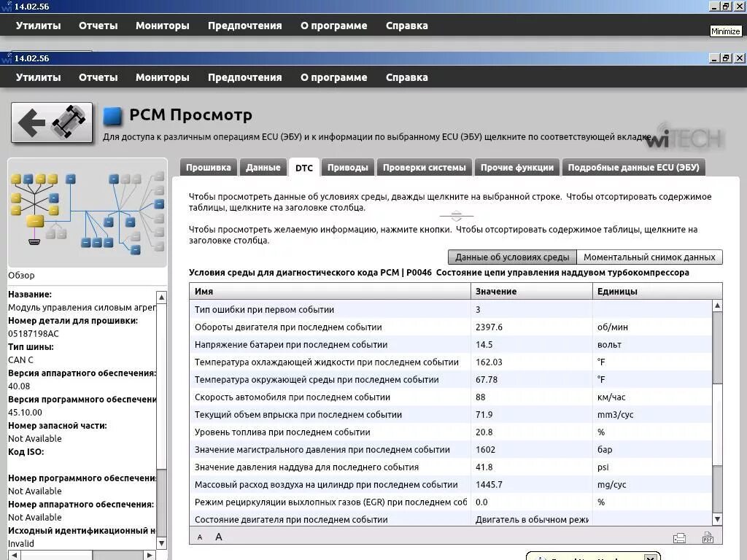The image size is (747, 560).
Task: Click the print icon below the data table
Action: 679,537
